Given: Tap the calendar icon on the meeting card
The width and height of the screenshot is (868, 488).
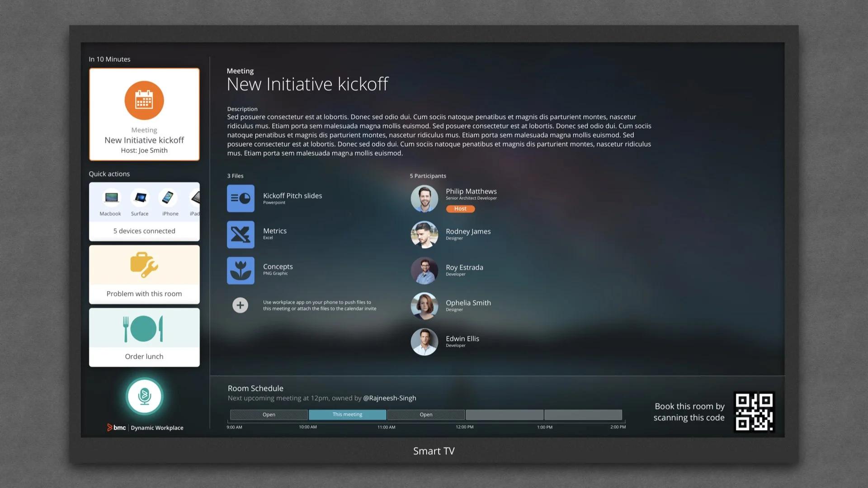Looking at the screenshot, I should 144,100.
